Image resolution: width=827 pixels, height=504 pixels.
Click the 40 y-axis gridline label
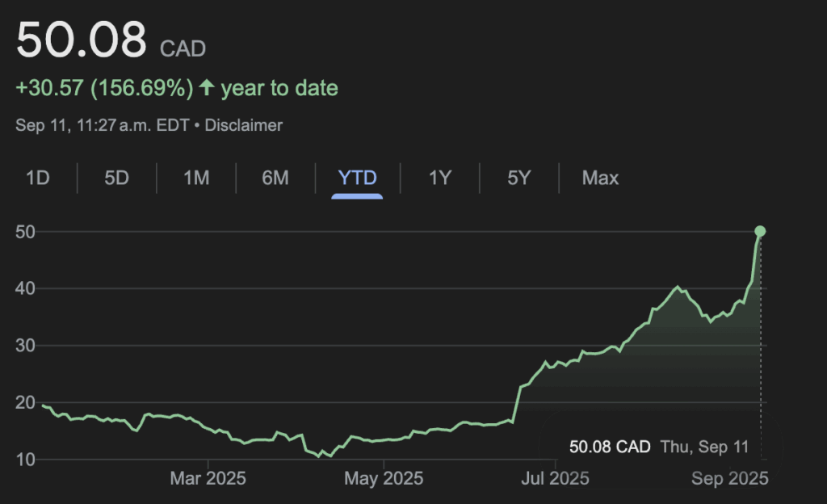click(x=27, y=288)
